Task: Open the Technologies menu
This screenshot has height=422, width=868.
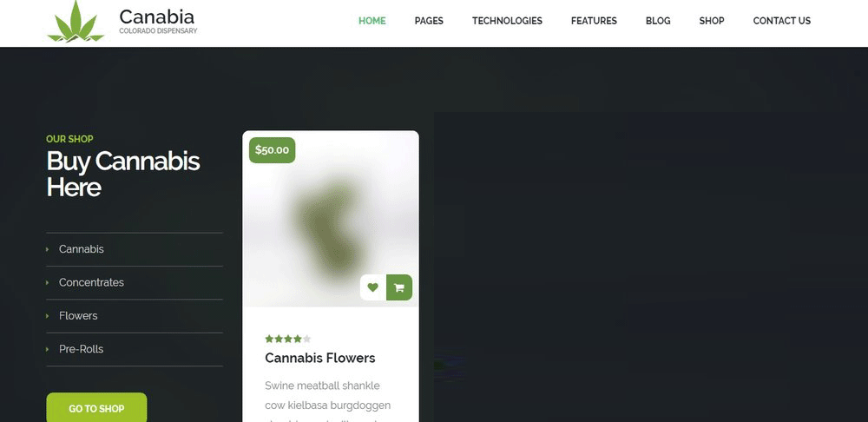Action: [x=507, y=21]
